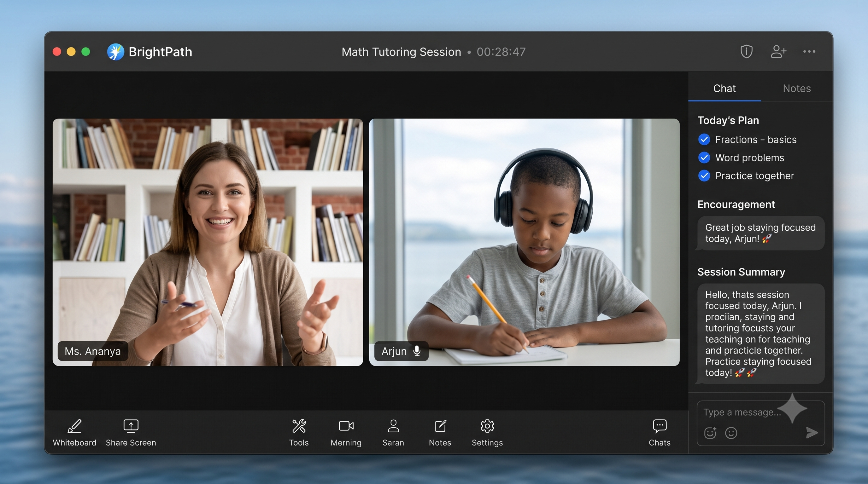868x484 pixels.
Task: Click the camera icon labeled Merning
Action: [346, 426]
